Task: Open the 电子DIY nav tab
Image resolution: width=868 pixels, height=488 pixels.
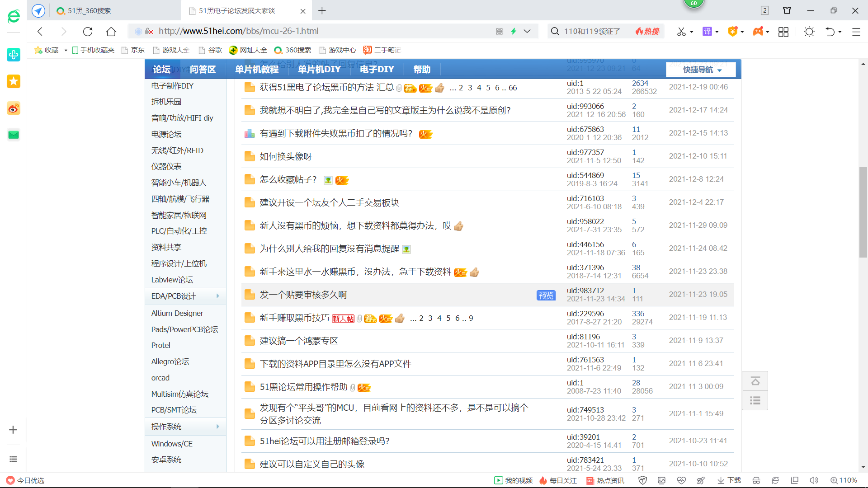Action: [x=377, y=69]
